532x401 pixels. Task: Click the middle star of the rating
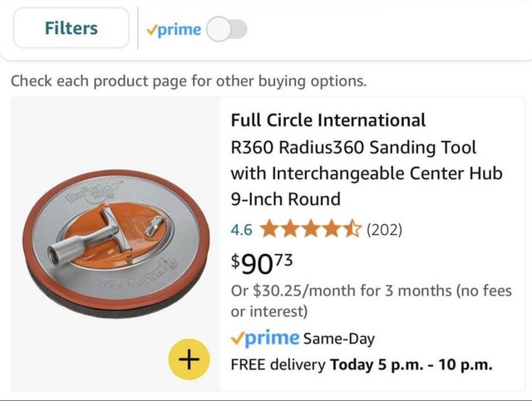coord(312,229)
